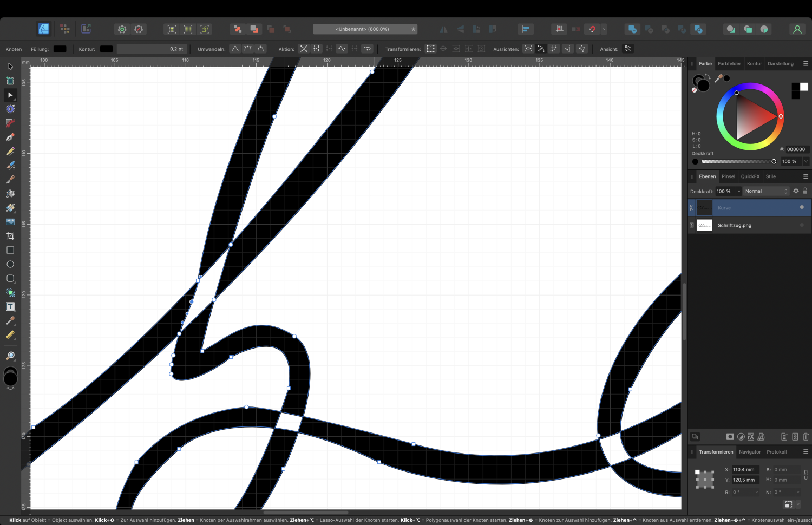Switch to the Pinsel tab
Screen dimensions: 812x525
coord(728,176)
